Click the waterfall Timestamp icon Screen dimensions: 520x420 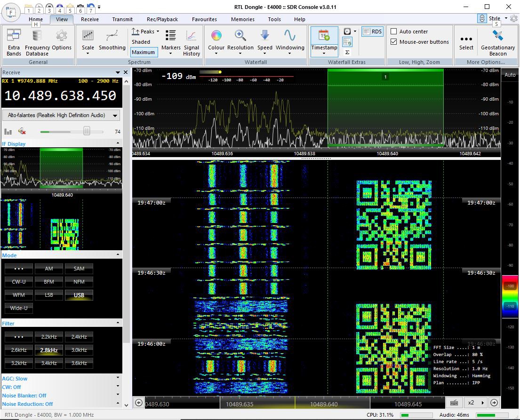[324, 35]
